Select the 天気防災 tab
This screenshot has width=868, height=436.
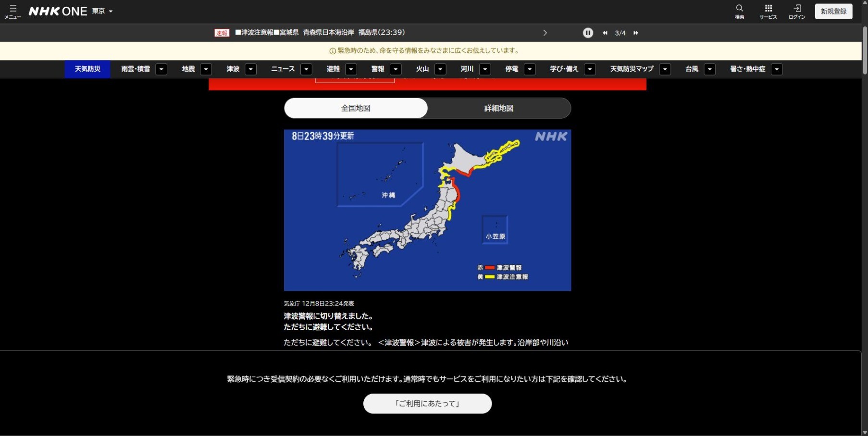click(x=87, y=69)
